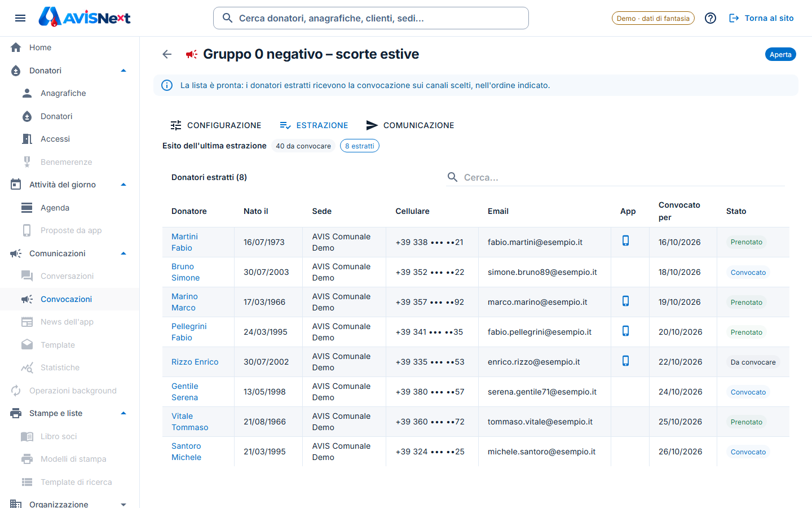The height and width of the screenshot is (508, 812).
Task: Collapse the Donatori sidebar section
Action: pyautogui.click(x=123, y=71)
